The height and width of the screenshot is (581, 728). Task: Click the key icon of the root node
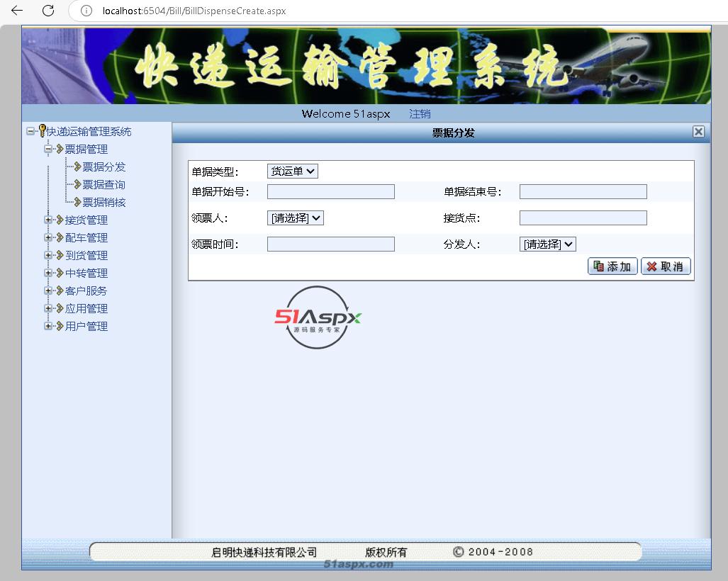(x=43, y=131)
